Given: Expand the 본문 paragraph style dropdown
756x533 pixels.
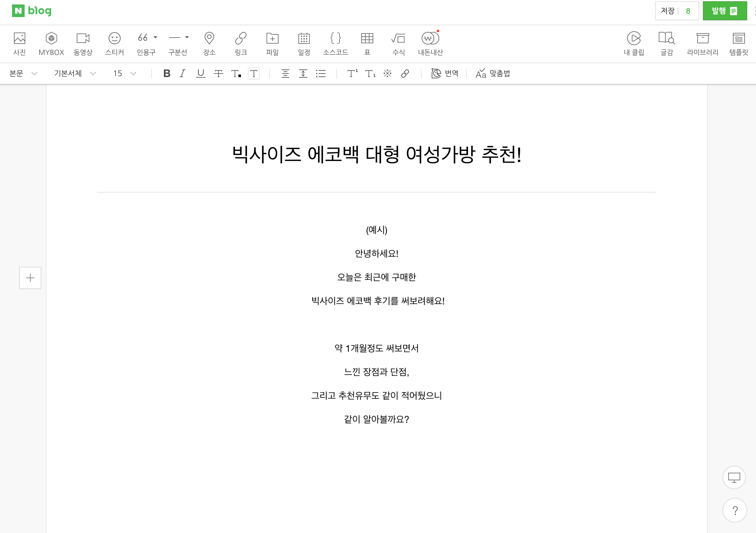Looking at the screenshot, I should point(23,74).
